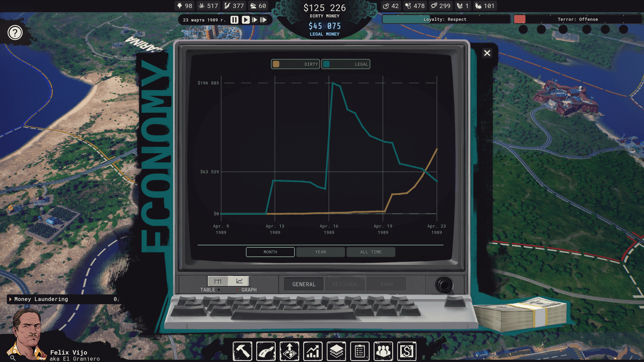Open the money laundering dollar icon
The image size is (644, 362).
pos(407,351)
